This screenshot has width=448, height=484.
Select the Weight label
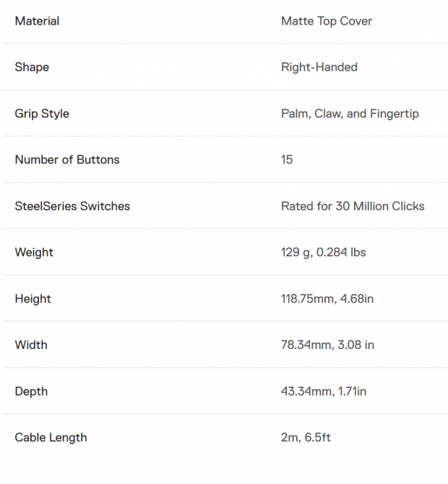coord(34,253)
